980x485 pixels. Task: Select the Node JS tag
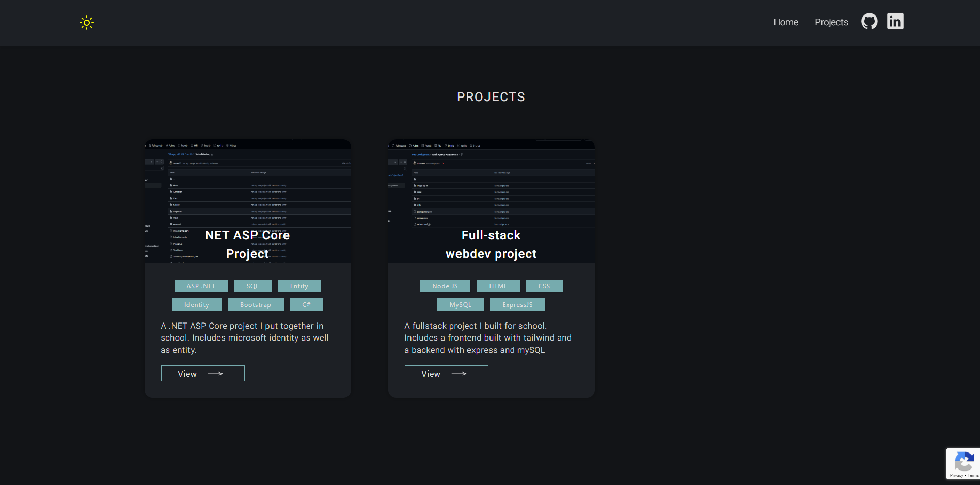(x=445, y=286)
